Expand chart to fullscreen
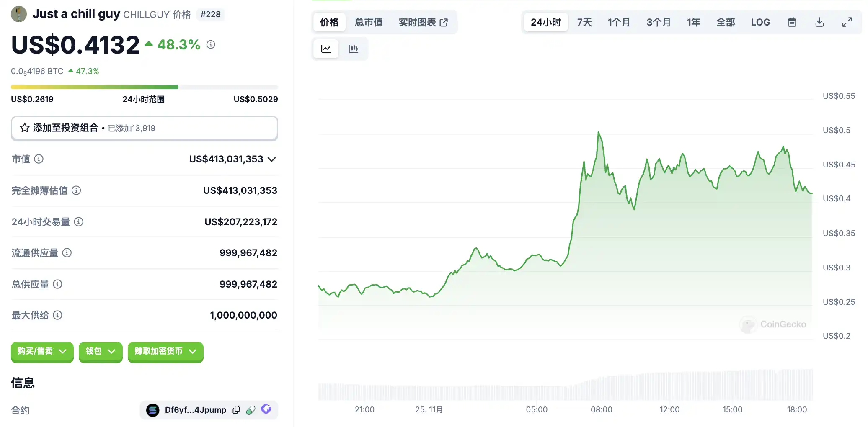This screenshot has width=868, height=427. pyautogui.click(x=847, y=22)
